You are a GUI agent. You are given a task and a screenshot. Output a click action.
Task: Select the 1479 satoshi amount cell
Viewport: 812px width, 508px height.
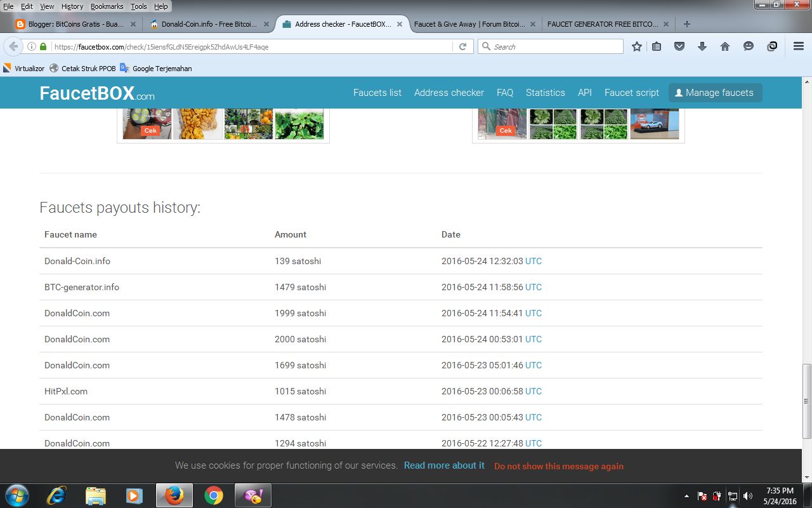pyautogui.click(x=300, y=287)
